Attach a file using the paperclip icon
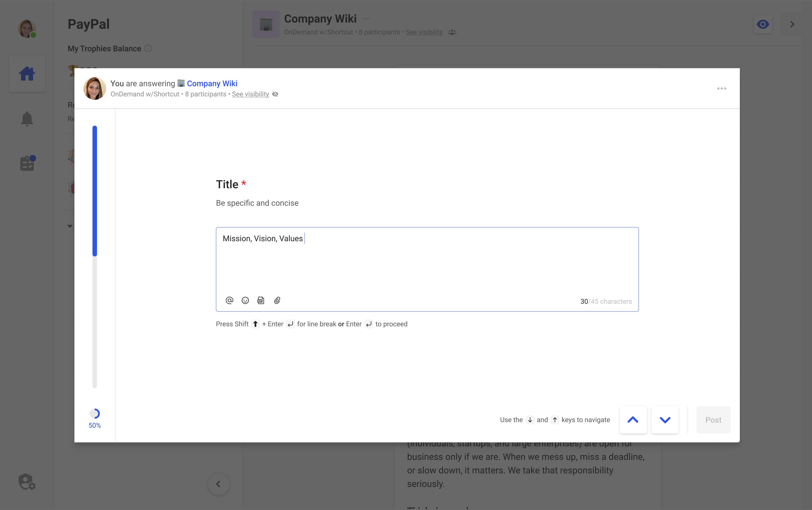The height and width of the screenshot is (510, 812). 277,300
